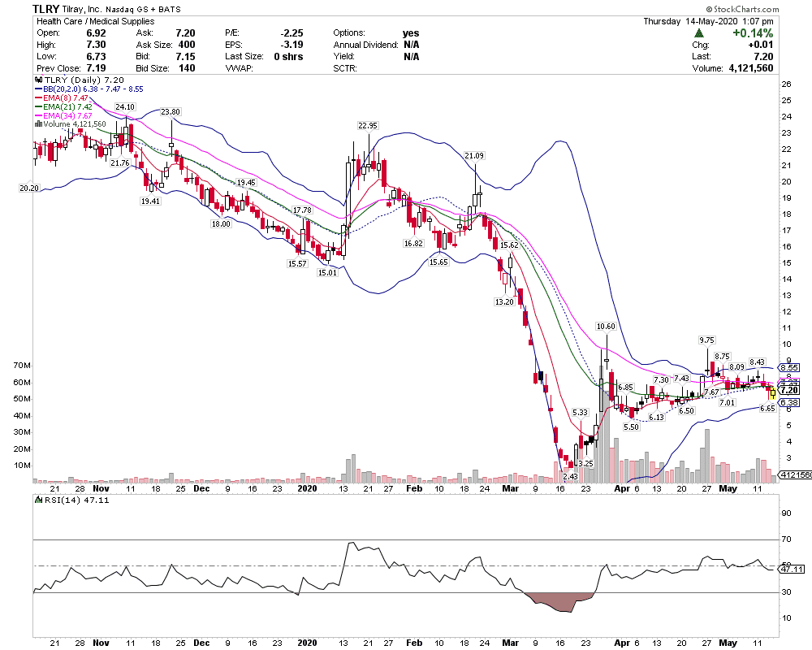Click the 6.65 latest low label
Screen dimensions: 812x650
click(767, 409)
